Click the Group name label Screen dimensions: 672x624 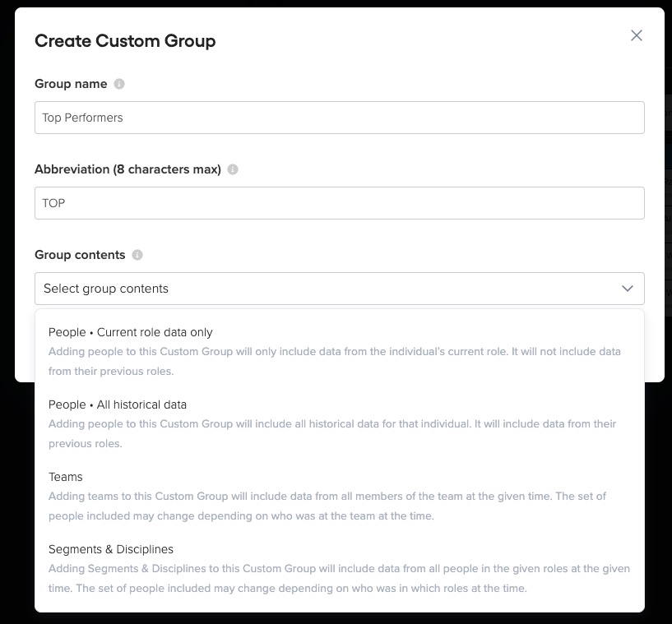point(71,84)
